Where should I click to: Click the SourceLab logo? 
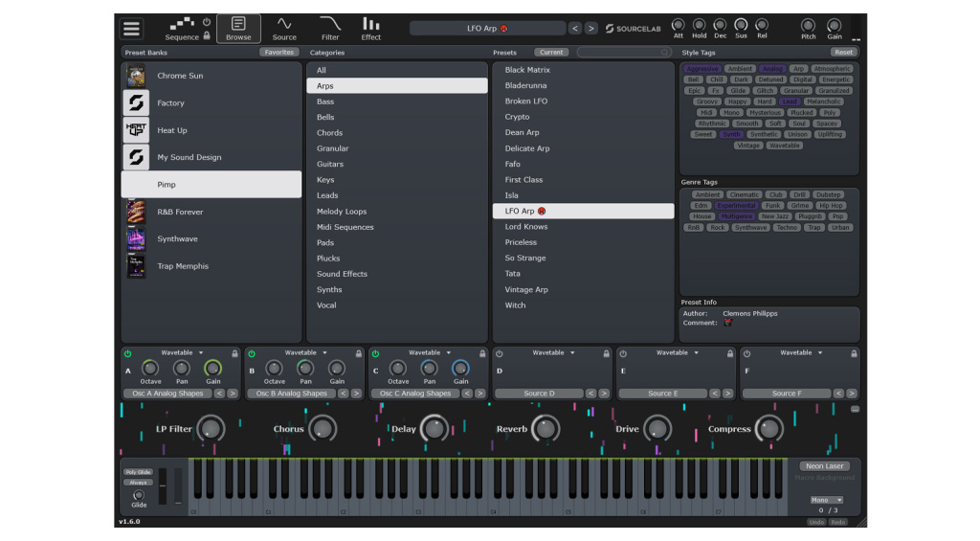633,28
